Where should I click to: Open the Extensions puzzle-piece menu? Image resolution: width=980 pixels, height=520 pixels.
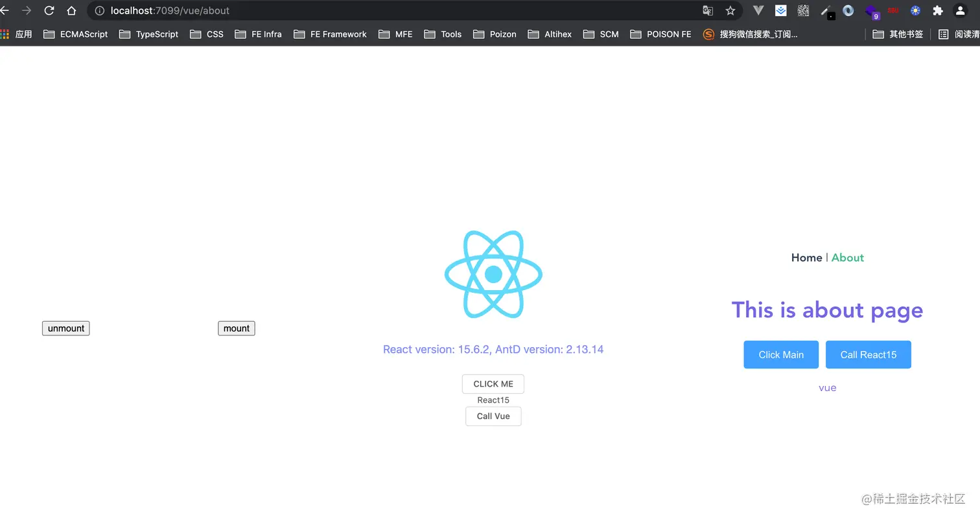click(938, 10)
